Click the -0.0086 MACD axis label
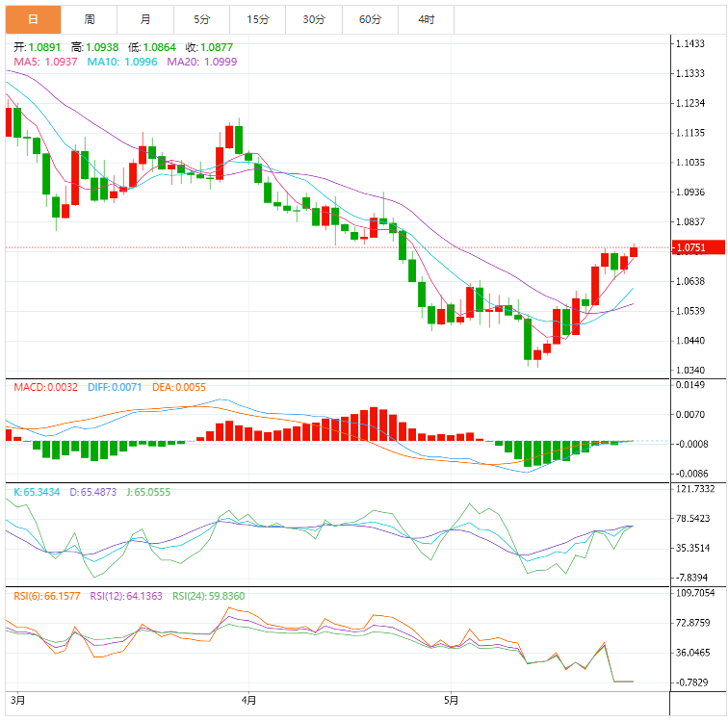Screen dimensions: 728x721 tap(691, 474)
